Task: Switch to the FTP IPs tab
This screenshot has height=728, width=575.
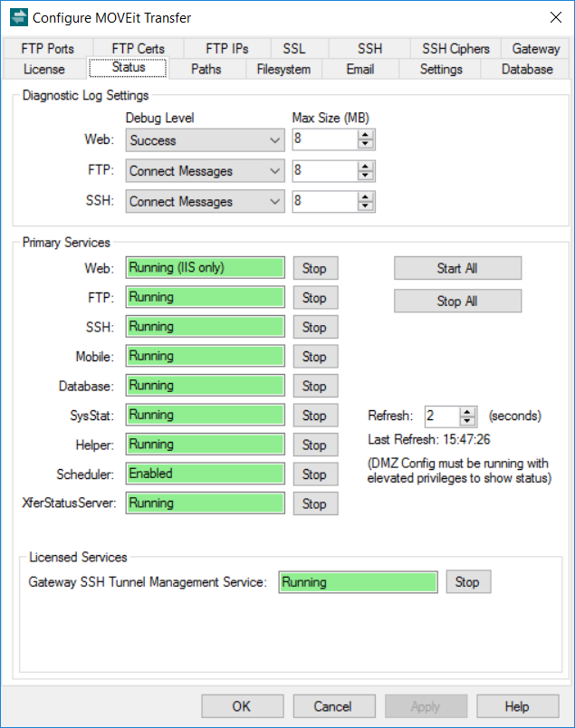Action: click(x=227, y=48)
